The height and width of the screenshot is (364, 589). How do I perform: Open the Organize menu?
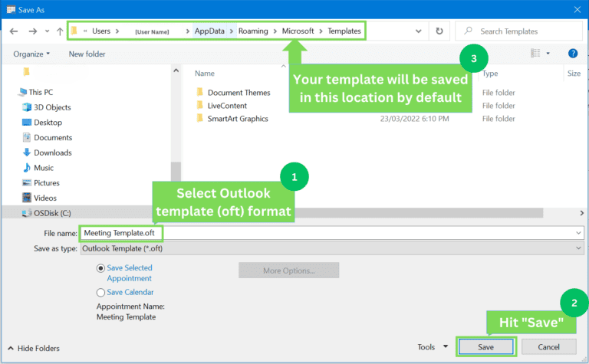[x=31, y=54]
